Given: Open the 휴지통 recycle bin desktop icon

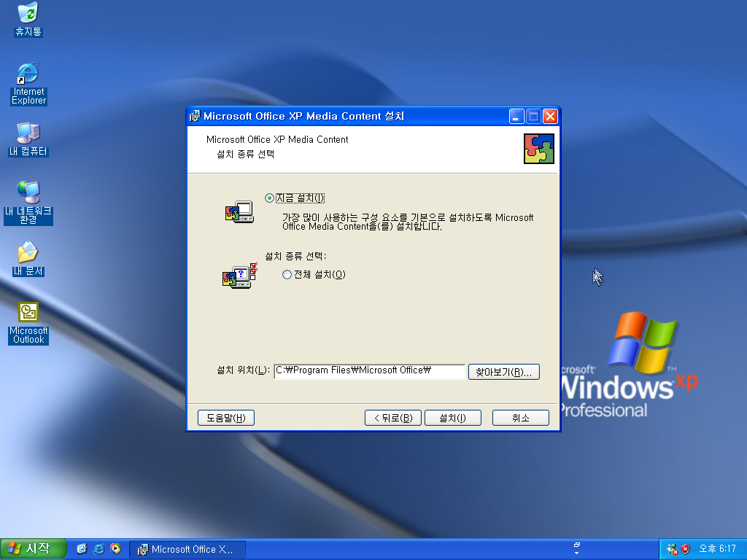Looking at the screenshot, I should pyautogui.click(x=28, y=19).
